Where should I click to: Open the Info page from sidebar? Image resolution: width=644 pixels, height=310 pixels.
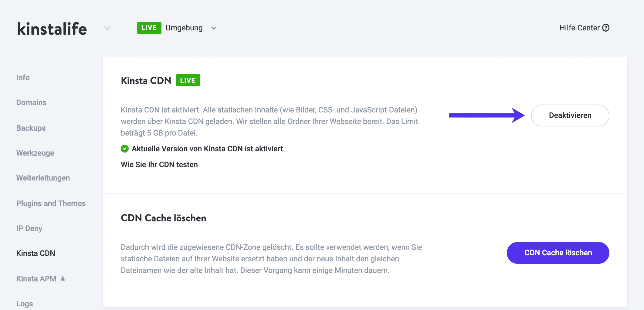click(x=23, y=77)
